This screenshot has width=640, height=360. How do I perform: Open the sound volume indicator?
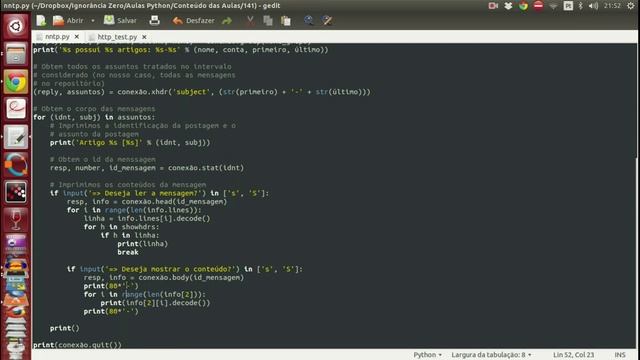(x=594, y=6)
